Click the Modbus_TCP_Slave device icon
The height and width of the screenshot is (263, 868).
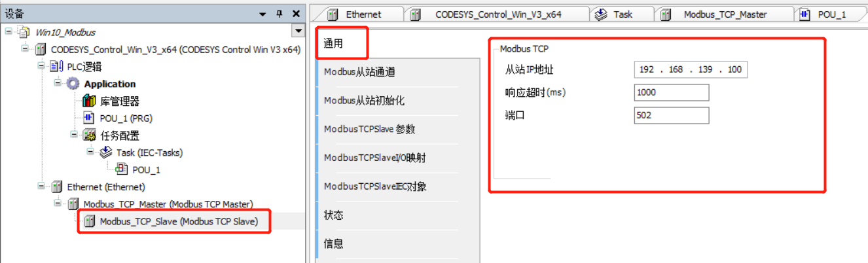[90, 221]
